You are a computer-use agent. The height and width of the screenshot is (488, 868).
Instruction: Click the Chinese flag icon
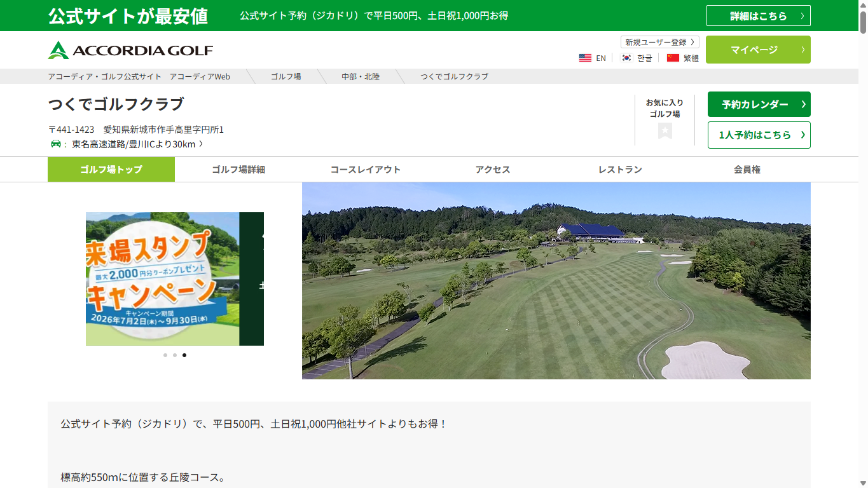[673, 58]
